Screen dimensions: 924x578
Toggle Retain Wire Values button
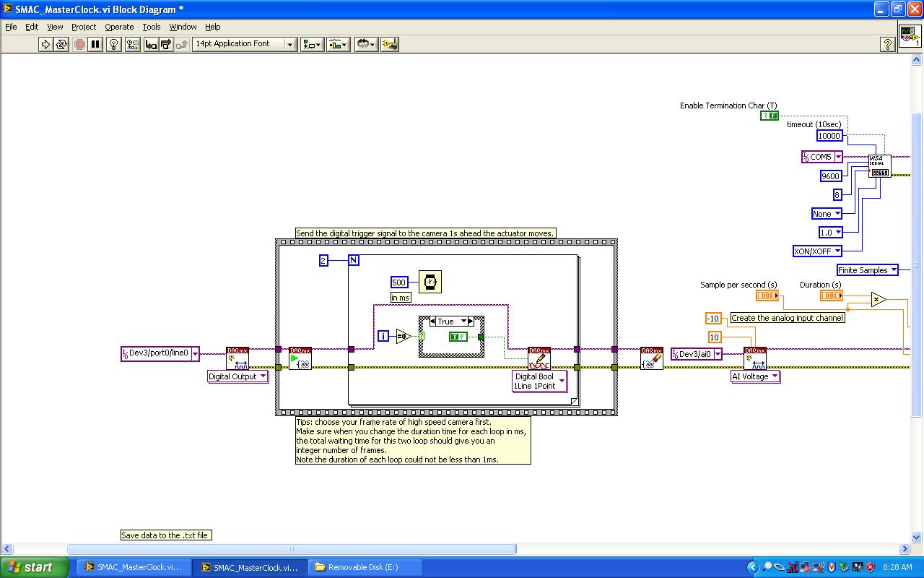pos(133,44)
